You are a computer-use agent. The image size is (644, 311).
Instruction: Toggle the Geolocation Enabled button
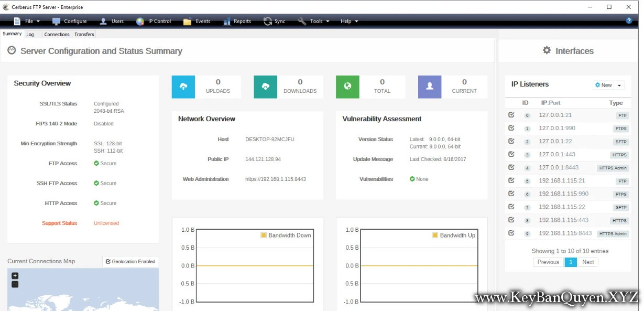coord(130,261)
